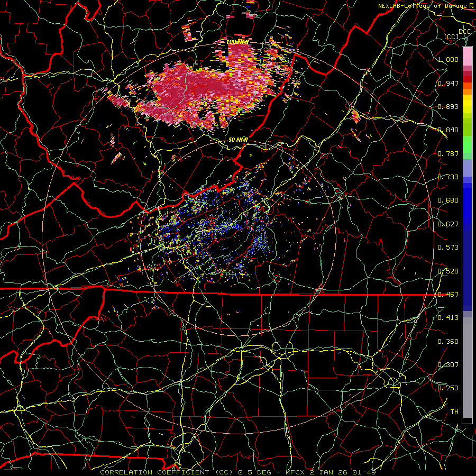Viewport: 476px width, 476px height.
Task: Click the 0.520 legend value
Action: tap(448, 271)
